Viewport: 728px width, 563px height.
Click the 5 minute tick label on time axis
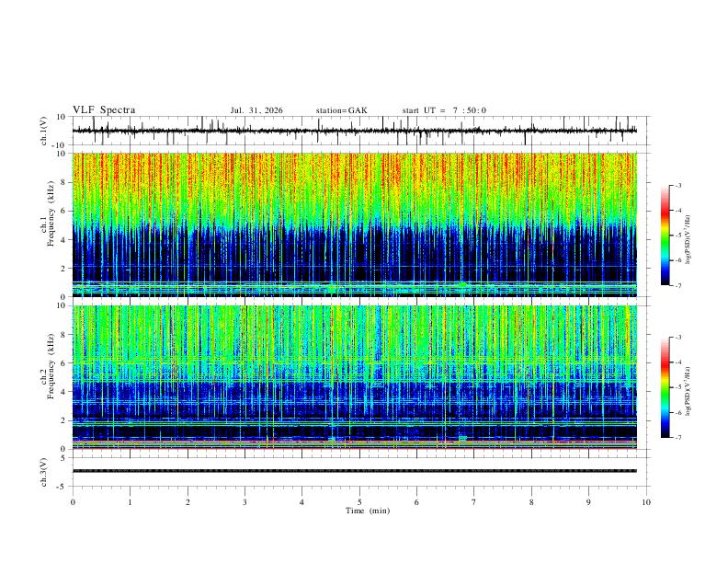359,502
